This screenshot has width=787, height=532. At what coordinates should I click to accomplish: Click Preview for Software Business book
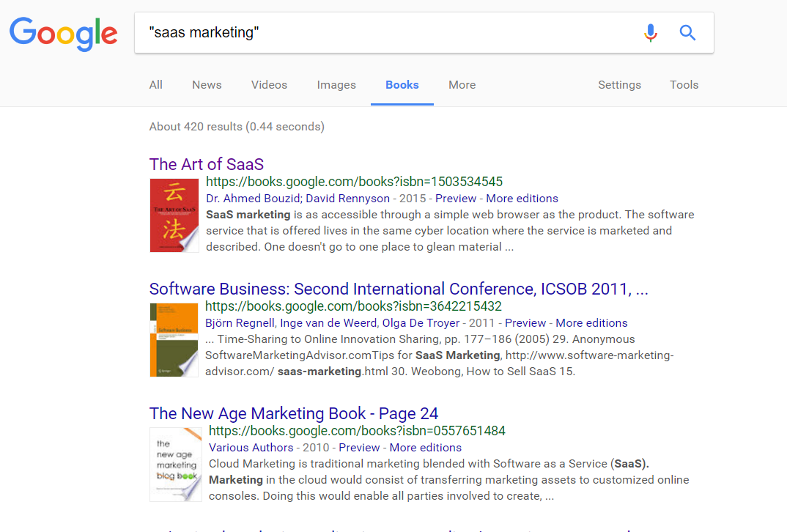(x=525, y=322)
